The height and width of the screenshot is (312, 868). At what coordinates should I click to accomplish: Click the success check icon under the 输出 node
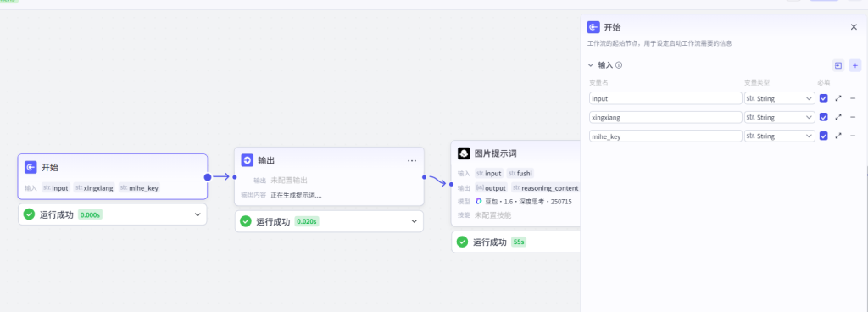pyautogui.click(x=246, y=221)
